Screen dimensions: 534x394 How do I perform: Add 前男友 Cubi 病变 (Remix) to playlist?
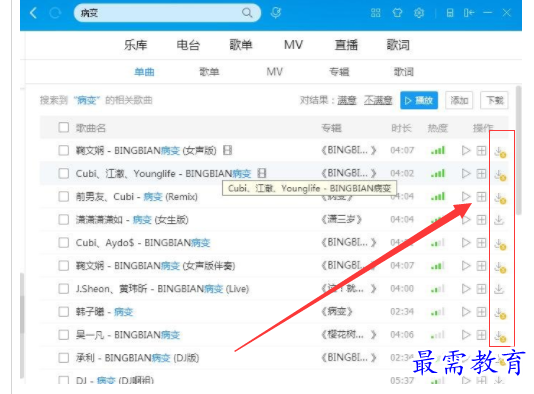[481, 196]
